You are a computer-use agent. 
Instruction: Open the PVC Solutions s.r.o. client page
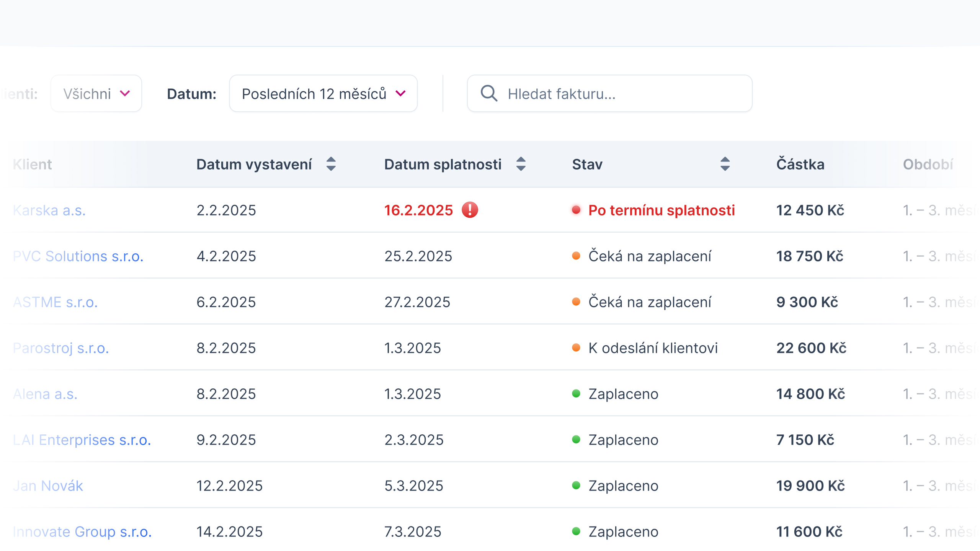[78, 256]
